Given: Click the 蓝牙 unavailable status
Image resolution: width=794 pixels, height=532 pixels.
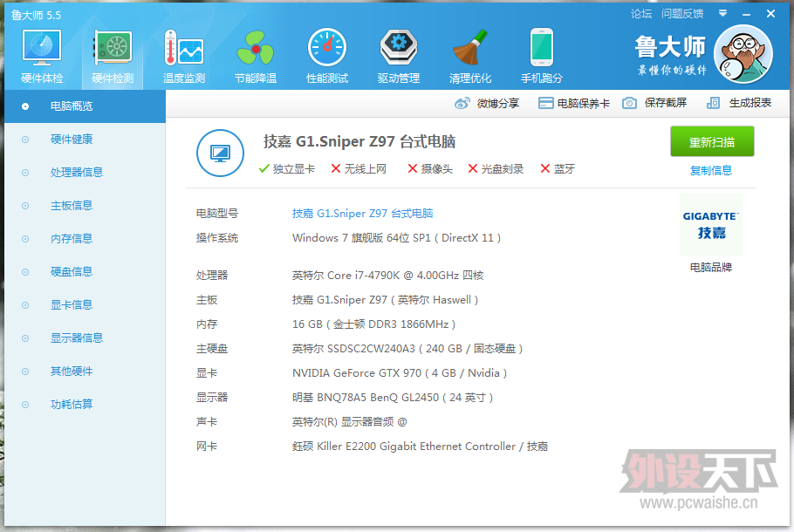Looking at the screenshot, I should (x=558, y=169).
